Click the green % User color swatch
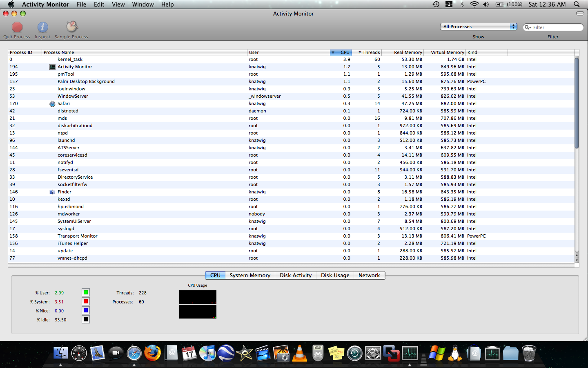This screenshot has height=368, width=588. (x=86, y=292)
